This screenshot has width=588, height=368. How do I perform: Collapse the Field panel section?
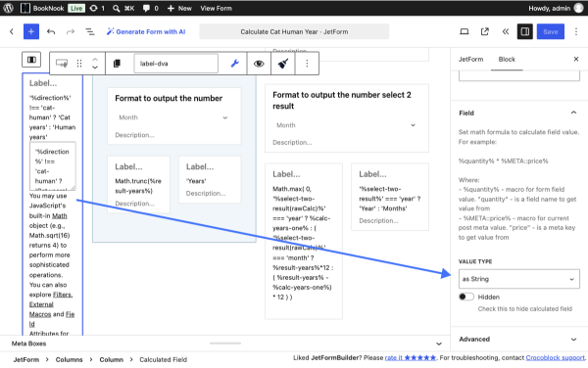[x=518, y=113]
